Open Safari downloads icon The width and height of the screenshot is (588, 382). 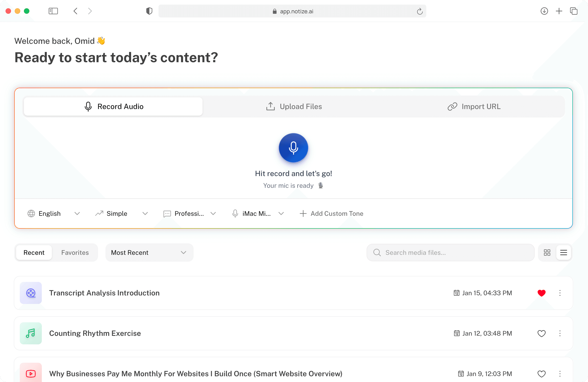pos(544,11)
